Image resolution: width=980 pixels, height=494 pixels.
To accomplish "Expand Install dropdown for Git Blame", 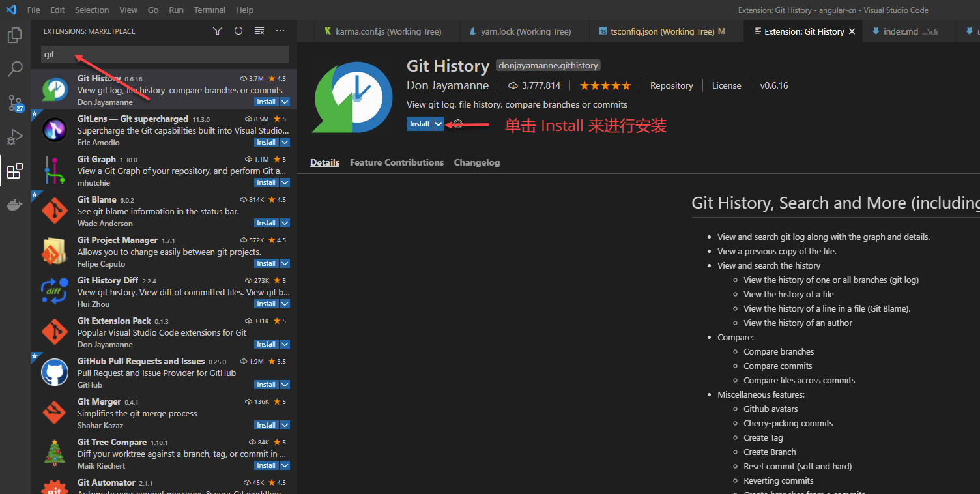I will pos(285,223).
